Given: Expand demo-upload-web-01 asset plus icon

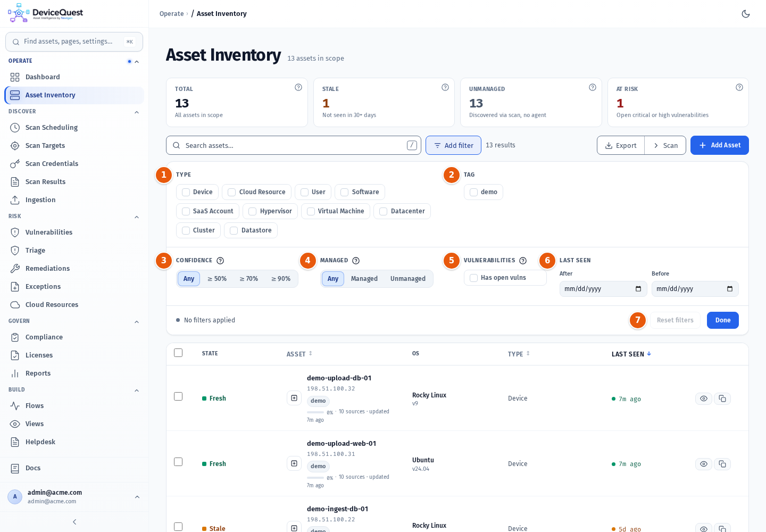Looking at the screenshot, I should point(294,463).
